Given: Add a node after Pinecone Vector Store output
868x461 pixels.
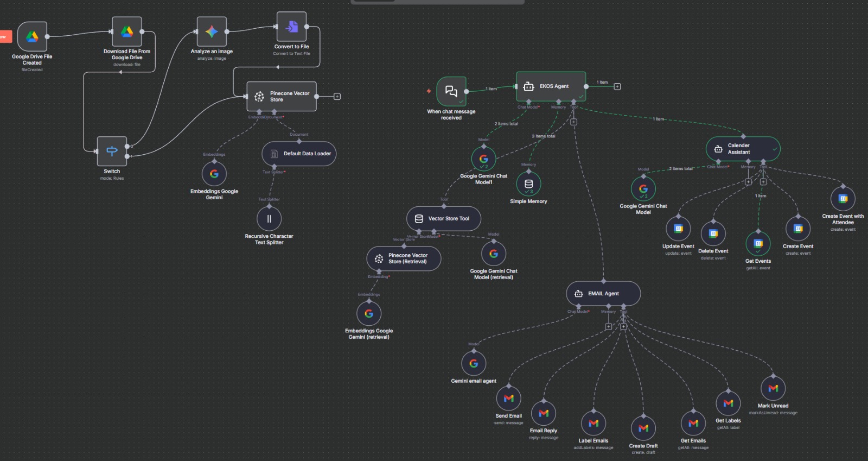Looking at the screenshot, I should pyautogui.click(x=337, y=97).
